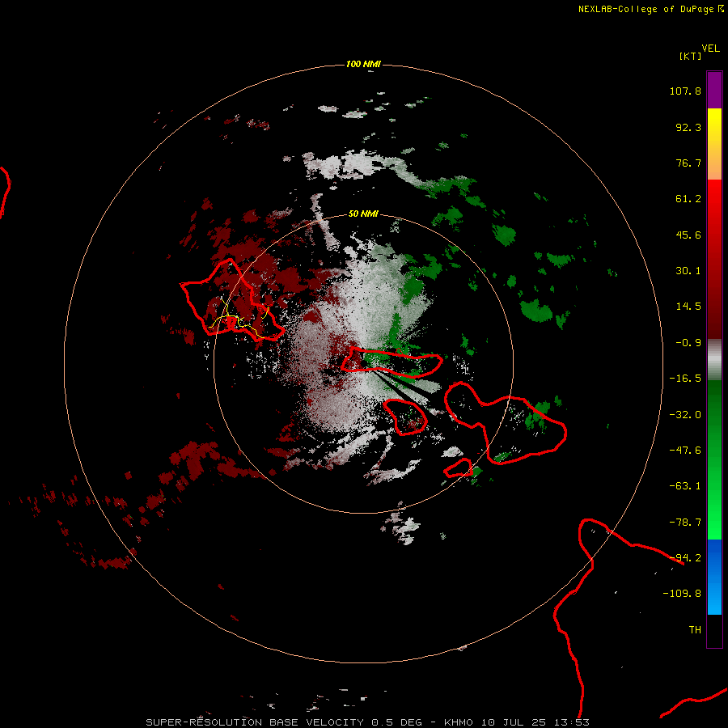The width and height of the screenshot is (728, 728).
Task: Click the -47.6 velocity scale value
Action: 685,451
